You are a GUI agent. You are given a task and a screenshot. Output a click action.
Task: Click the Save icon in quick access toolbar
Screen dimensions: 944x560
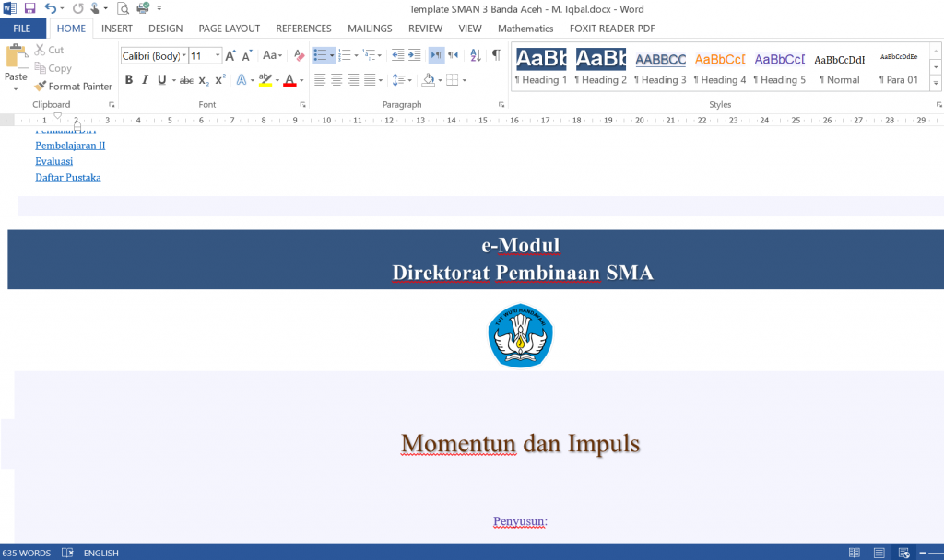(29, 8)
